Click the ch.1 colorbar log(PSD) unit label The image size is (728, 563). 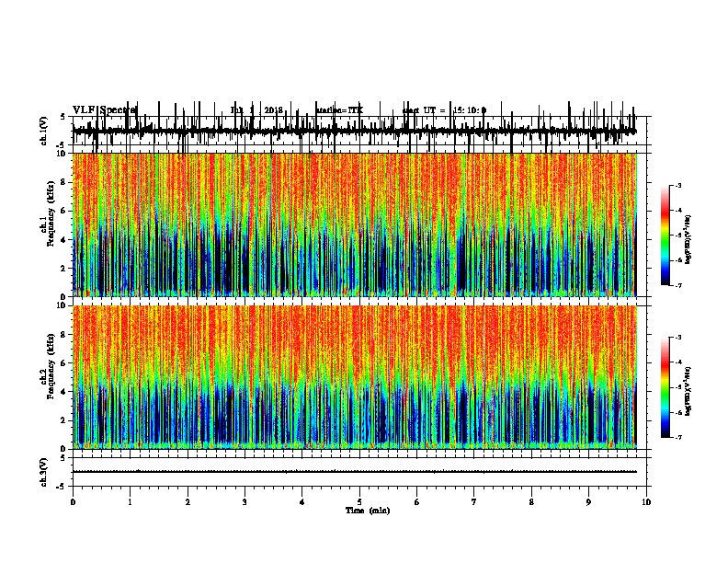pos(688,240)
